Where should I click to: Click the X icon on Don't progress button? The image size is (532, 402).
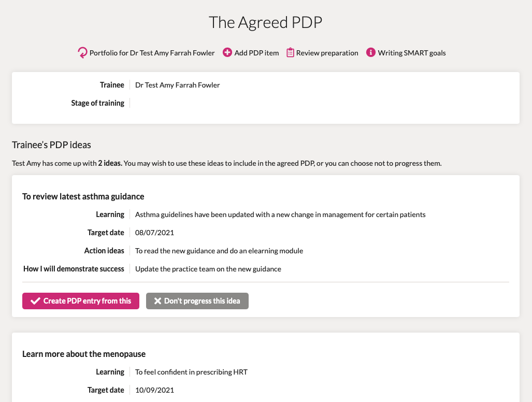click(x=157, y=301)
